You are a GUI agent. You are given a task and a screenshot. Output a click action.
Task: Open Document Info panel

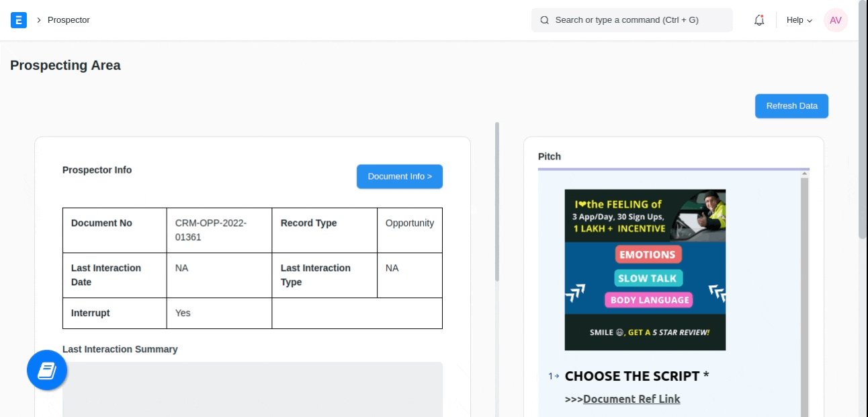(400, 176)
